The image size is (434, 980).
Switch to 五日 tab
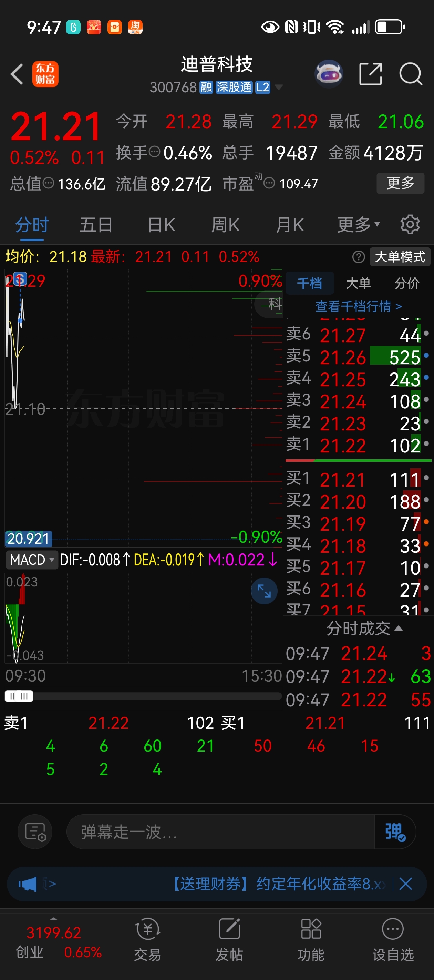(x=96, y=224)
